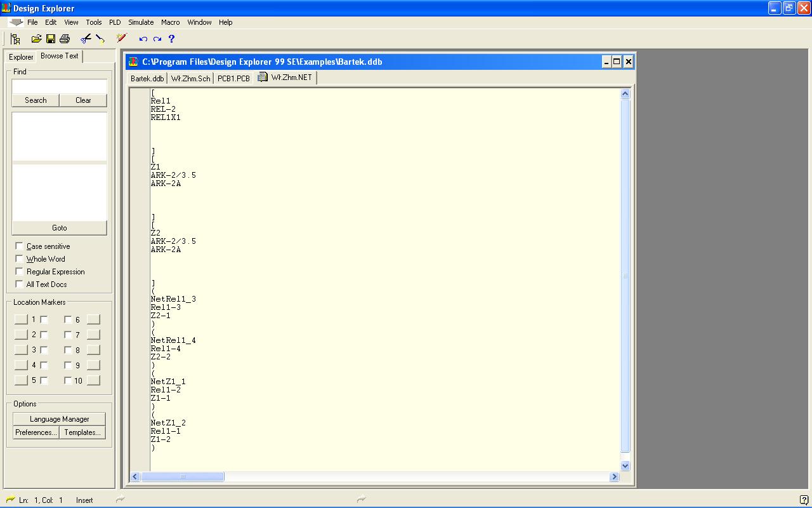Viewport: 812px width, 508px height.
Task: Select the Browse Text panel tab
Action: click(x=60, y=56)
